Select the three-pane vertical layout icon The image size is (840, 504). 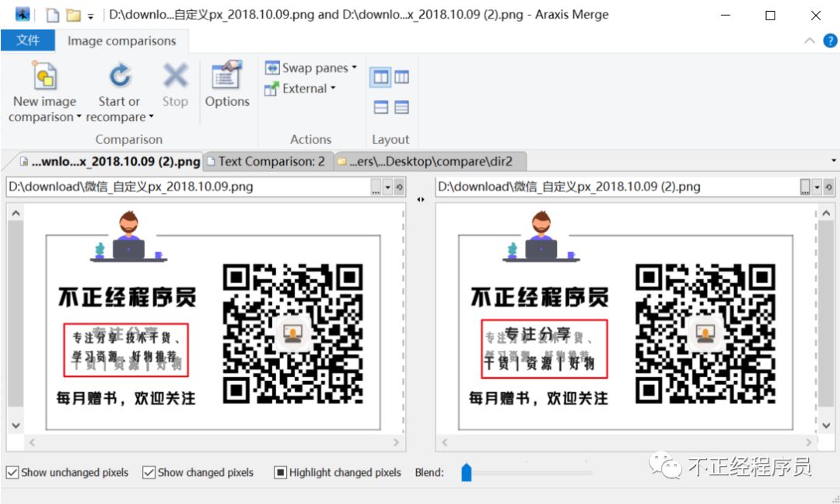pyautogui.click(x=402, y=78)
